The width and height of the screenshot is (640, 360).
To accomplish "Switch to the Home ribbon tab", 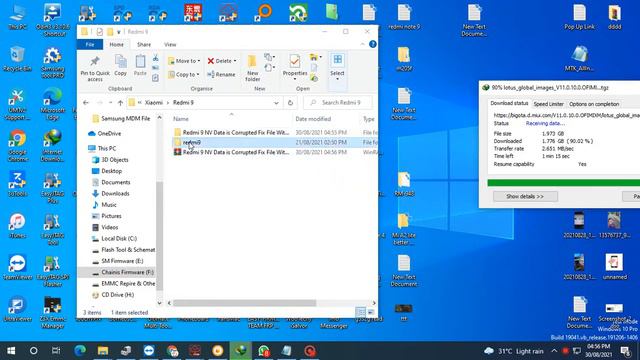I will tap(116, 44).
